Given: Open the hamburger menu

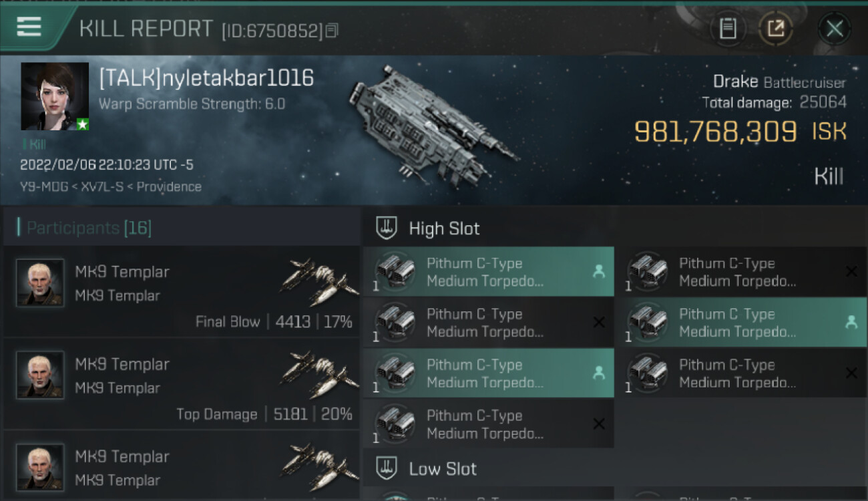Looking at the screenshot, I should [x=29, y=26].
